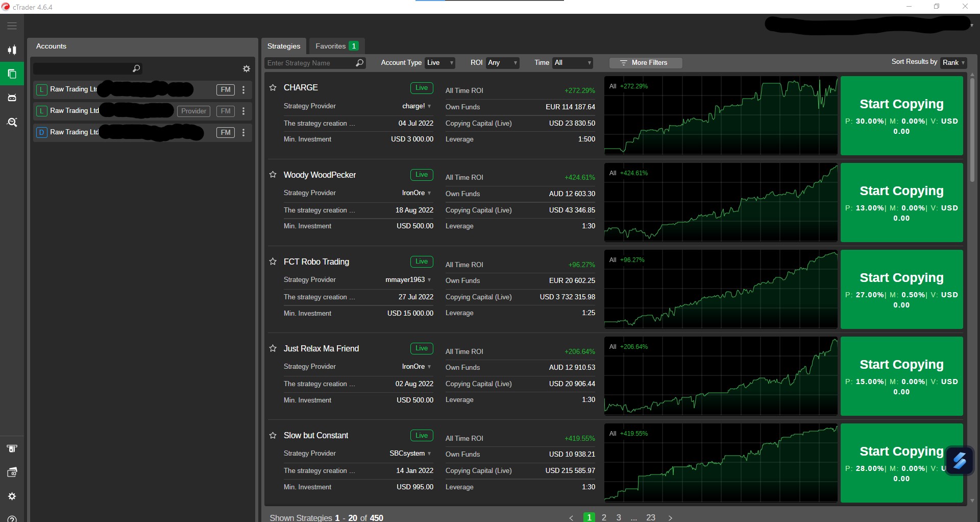This screenshot has width=980, height=522.
Task: Open the Trade section in the sidebar
Action: pyautogui.click(x=12, y=50)
